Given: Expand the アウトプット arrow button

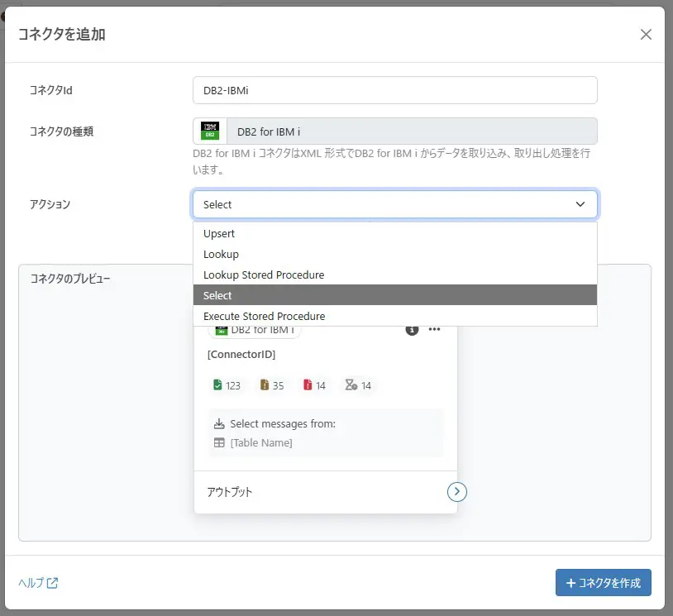Looking at the screenshot, I should coord(456,491).
